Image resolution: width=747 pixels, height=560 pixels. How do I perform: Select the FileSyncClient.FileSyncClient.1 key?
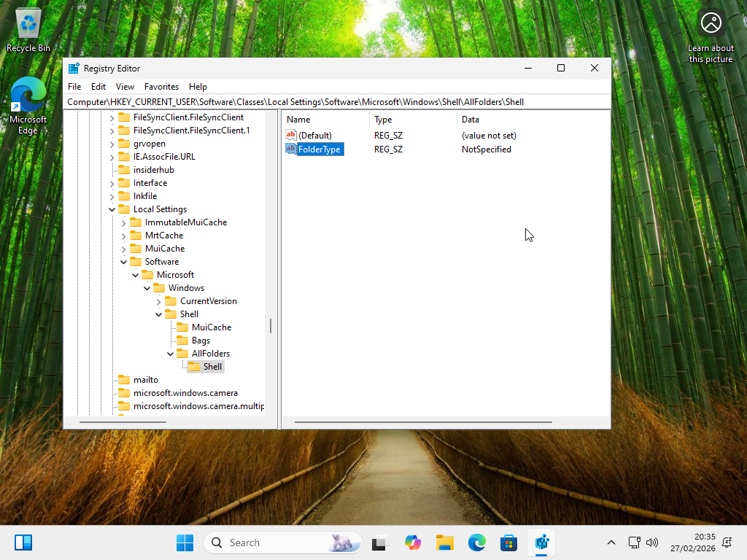pos(192,131)
